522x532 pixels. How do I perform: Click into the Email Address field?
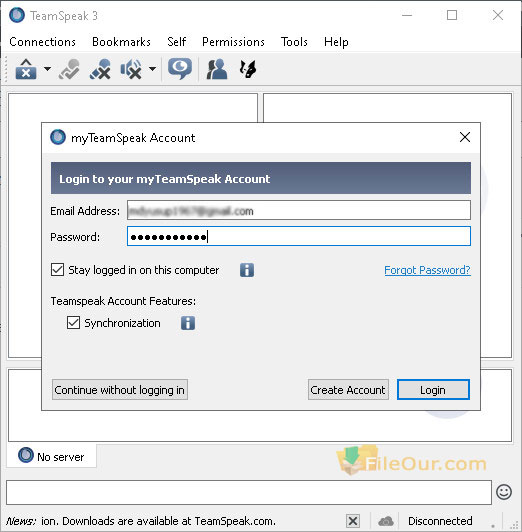(x=299, y=210)
